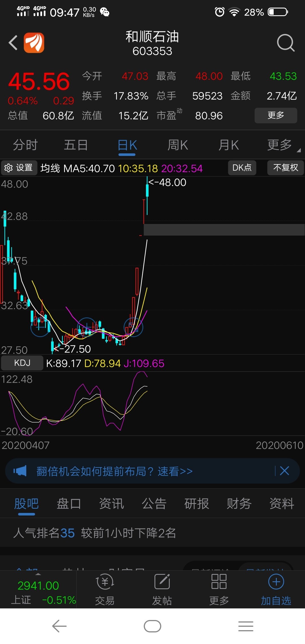This screenshot has height=644, width=305.
Task: Tap the back arrow at top left
Action: tap(13, 43)
